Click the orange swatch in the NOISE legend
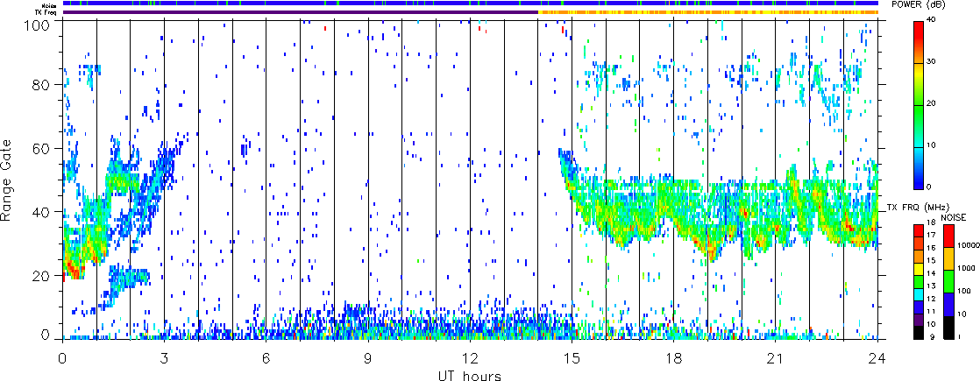This screenshot has height=381, width=980. point(948,258)
